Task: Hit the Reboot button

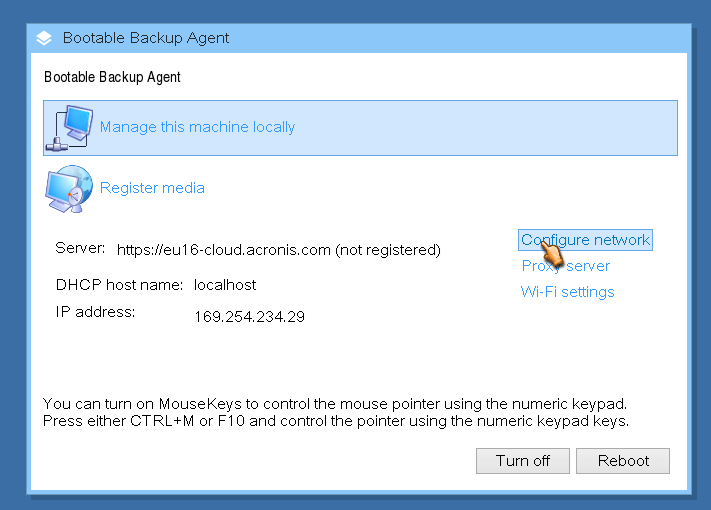Action: click(623, 461)
